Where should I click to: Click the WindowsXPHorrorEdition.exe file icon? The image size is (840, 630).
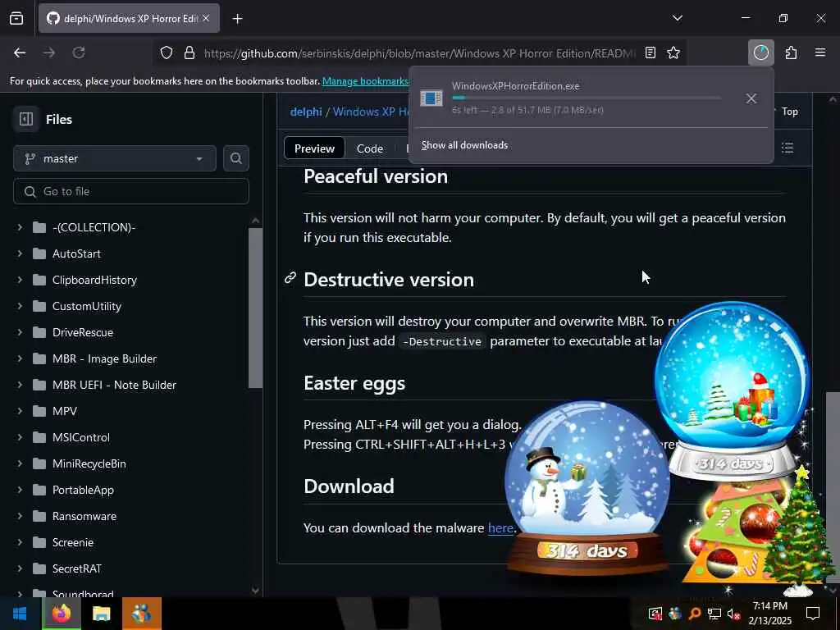coord(431,98)
